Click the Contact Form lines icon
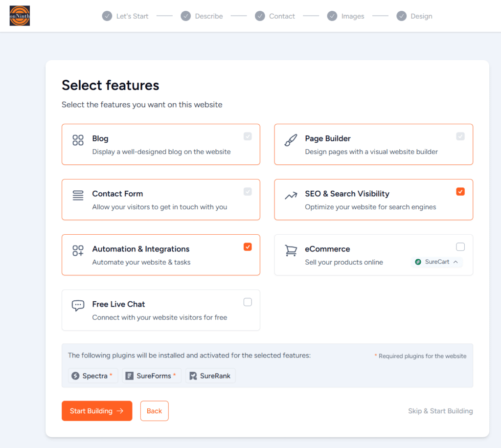Viewport: 501px width, 448px height. tap(78, 196)
